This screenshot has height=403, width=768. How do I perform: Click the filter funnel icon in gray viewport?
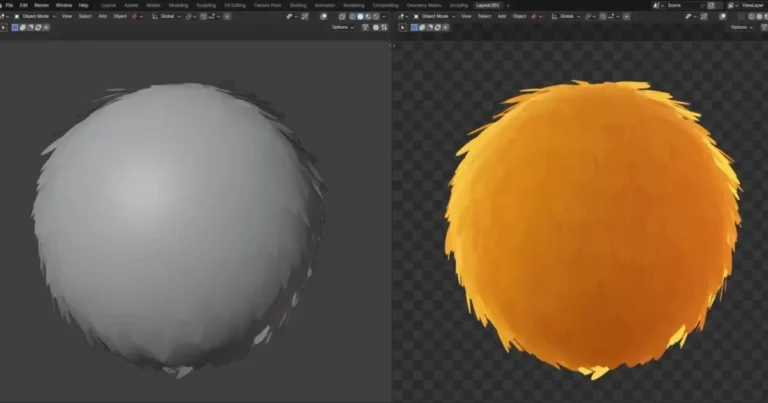point(365,27)
